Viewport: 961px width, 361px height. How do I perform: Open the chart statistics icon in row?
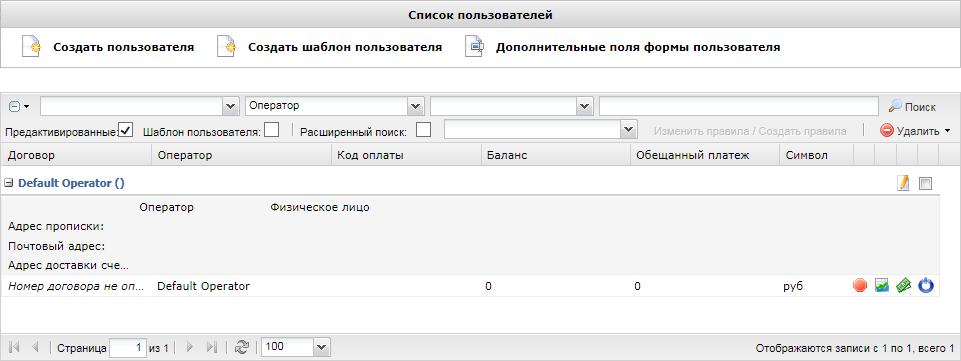point(882,285)
